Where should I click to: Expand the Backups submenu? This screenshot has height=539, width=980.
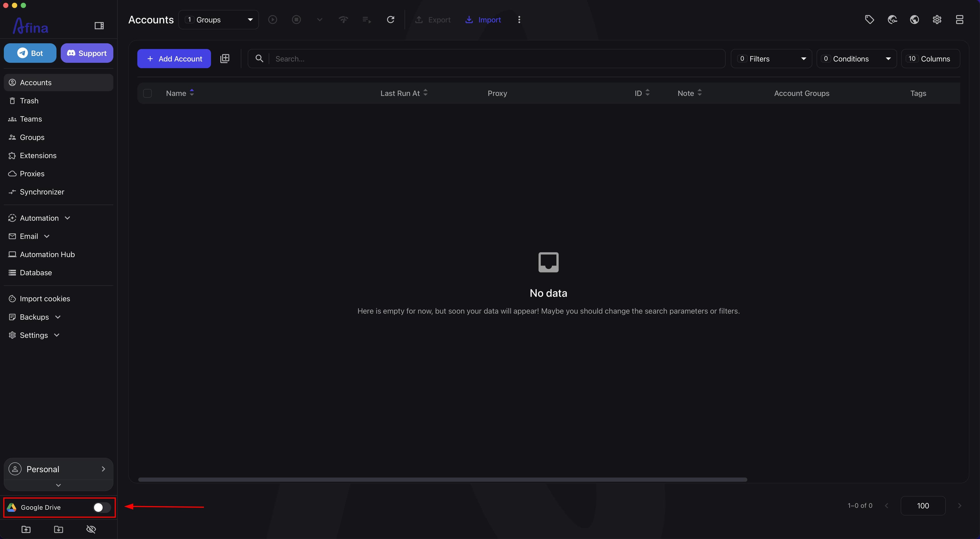[x=58, y=317]
